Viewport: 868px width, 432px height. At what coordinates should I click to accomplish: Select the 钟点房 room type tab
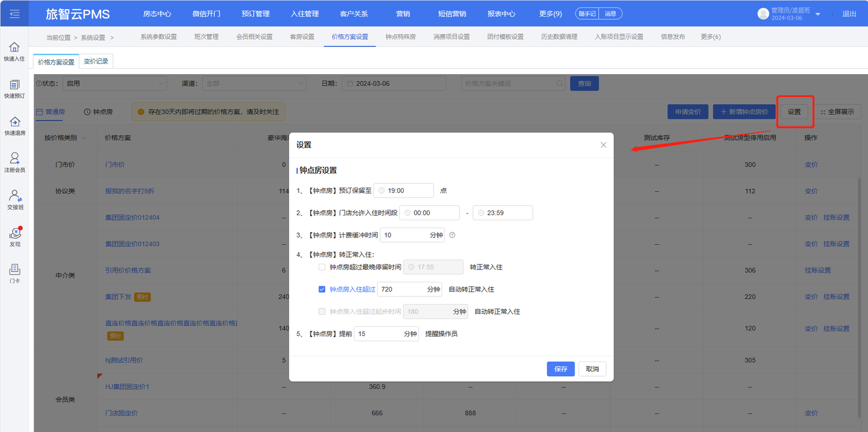pos(98,112)
